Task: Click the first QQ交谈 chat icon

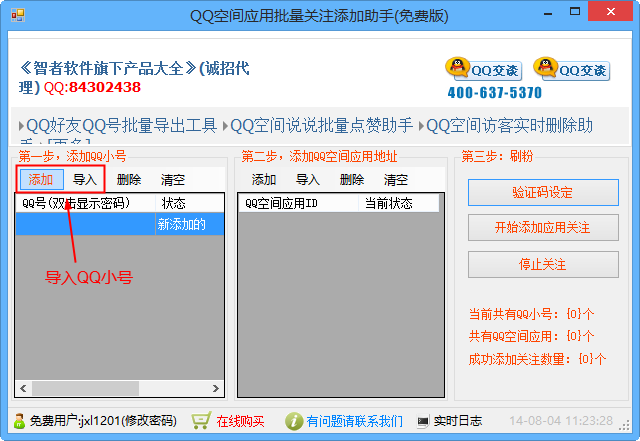Action: (484, 69)
